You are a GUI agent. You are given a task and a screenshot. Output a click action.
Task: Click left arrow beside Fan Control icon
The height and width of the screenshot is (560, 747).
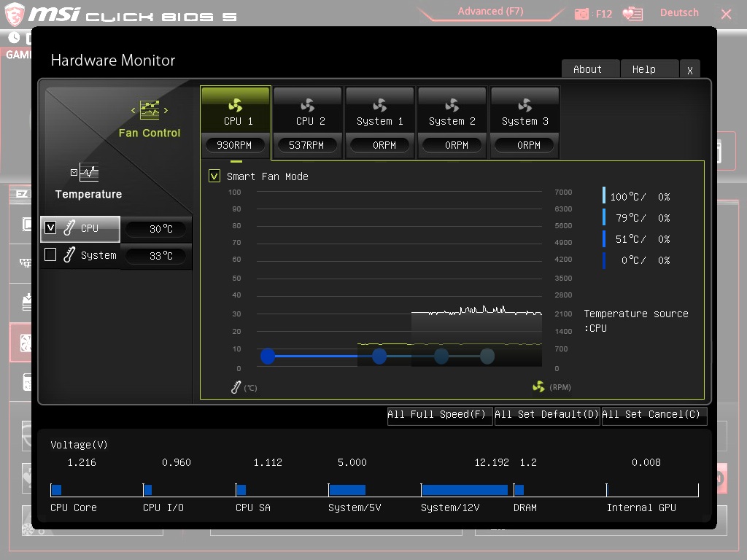click(x=133, y=111)
